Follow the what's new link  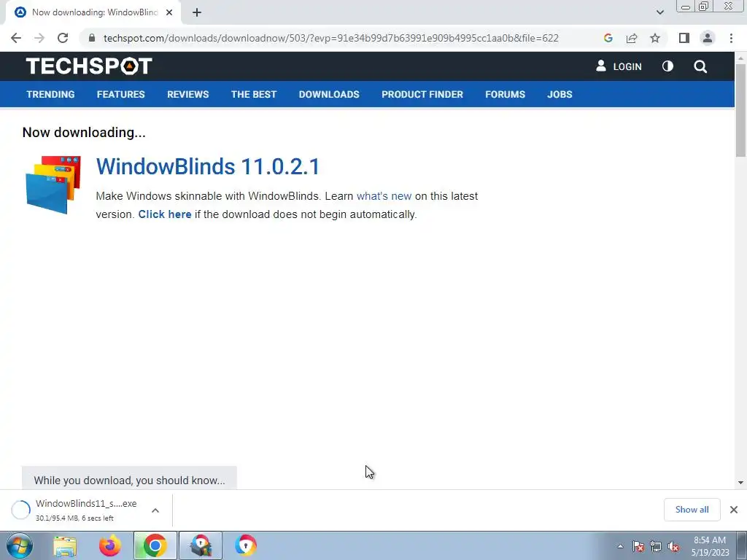point(384,196)
